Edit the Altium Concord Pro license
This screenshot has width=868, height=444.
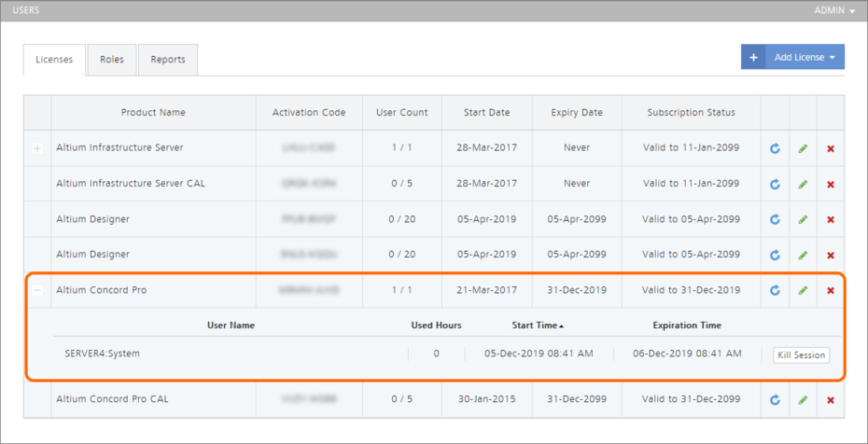(x=803, y=290)
